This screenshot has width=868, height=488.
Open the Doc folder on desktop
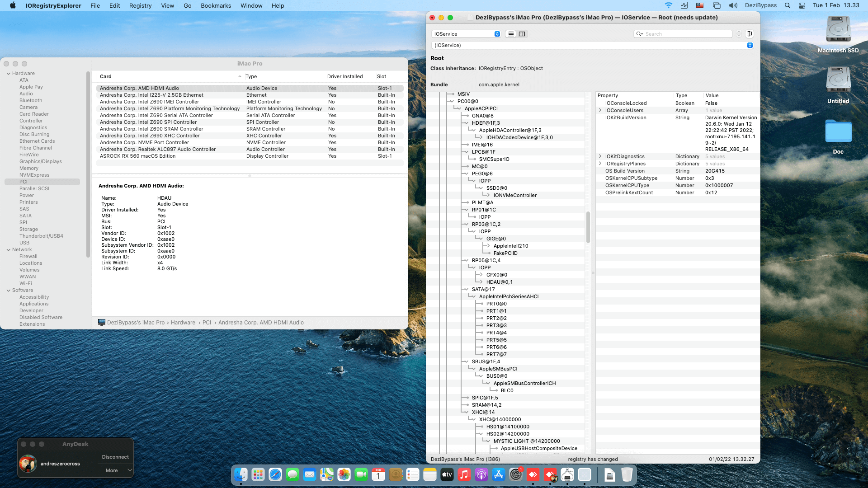click(x=838, y=131)
